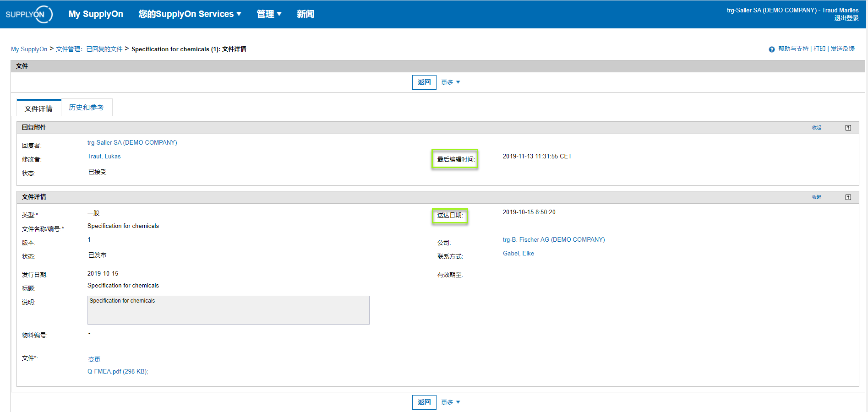Open Traut, Lukas contact link
This screenshot has width=868, height=412.
[x=104, y=156]
